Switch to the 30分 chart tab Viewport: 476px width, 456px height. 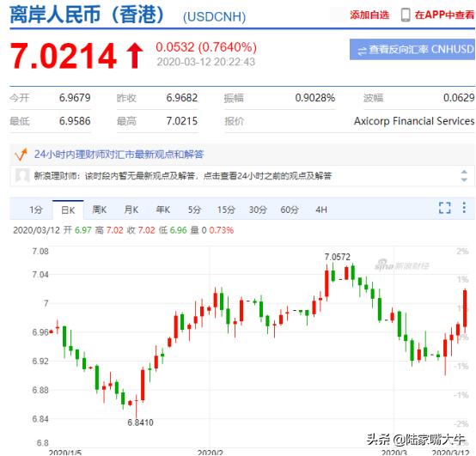pyautogui.click(x=258, y=210)
